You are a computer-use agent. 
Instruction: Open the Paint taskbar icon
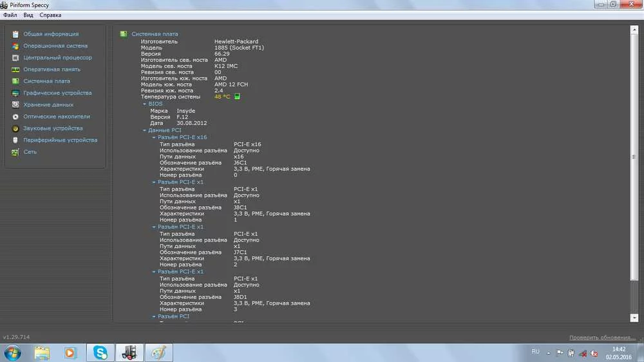click(159, 353)
